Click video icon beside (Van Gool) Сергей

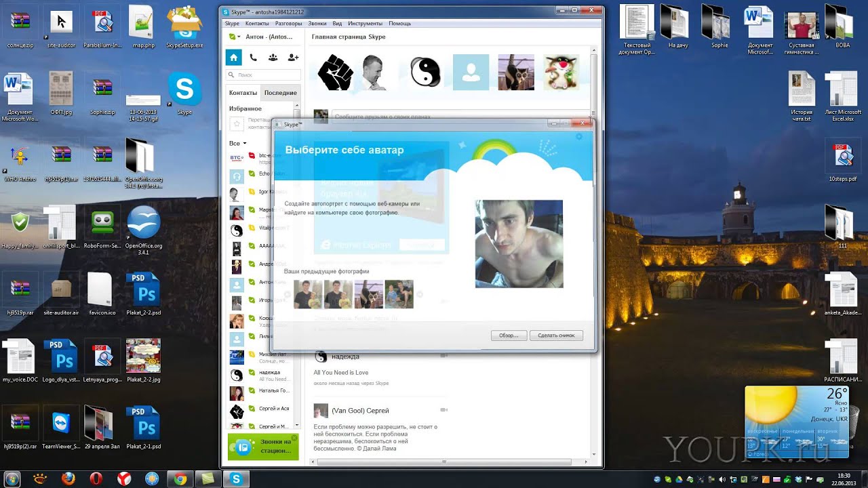tap(444, 410)
